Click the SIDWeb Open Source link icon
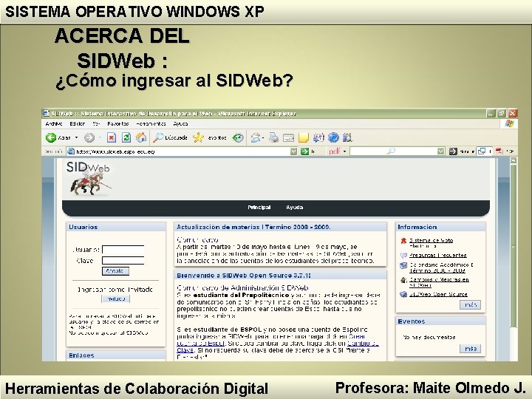532x399 pixels. tap(403, 294)
